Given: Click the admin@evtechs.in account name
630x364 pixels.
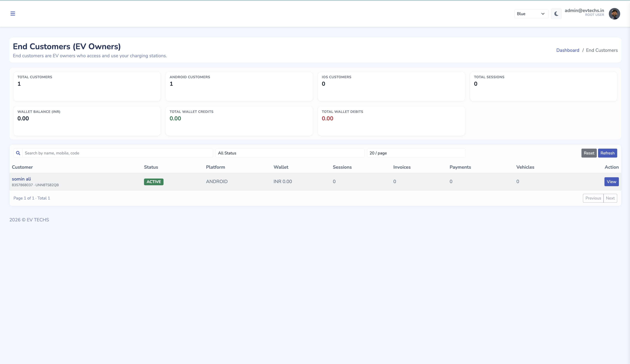Looking at the screenshot, I should (x=584, y=11).
